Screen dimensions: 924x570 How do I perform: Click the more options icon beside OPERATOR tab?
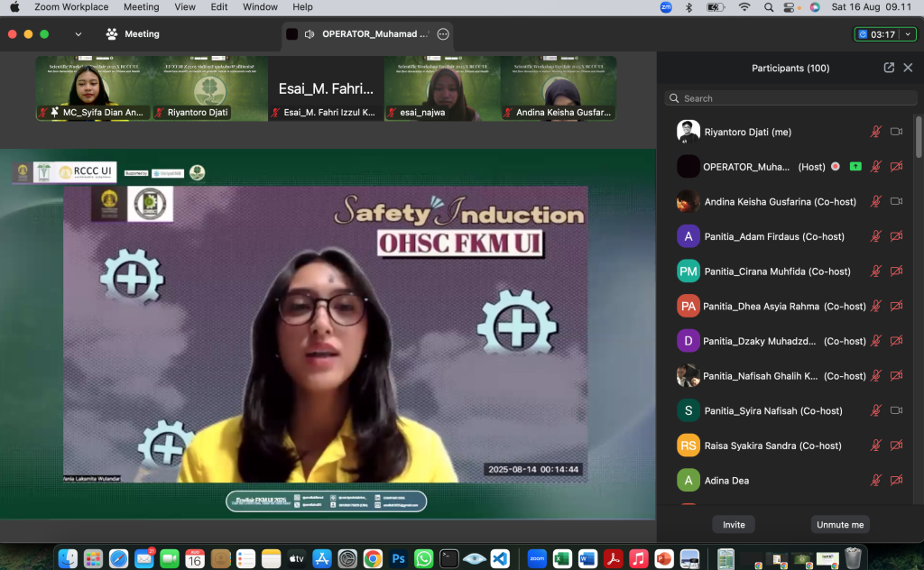[443, 34]
